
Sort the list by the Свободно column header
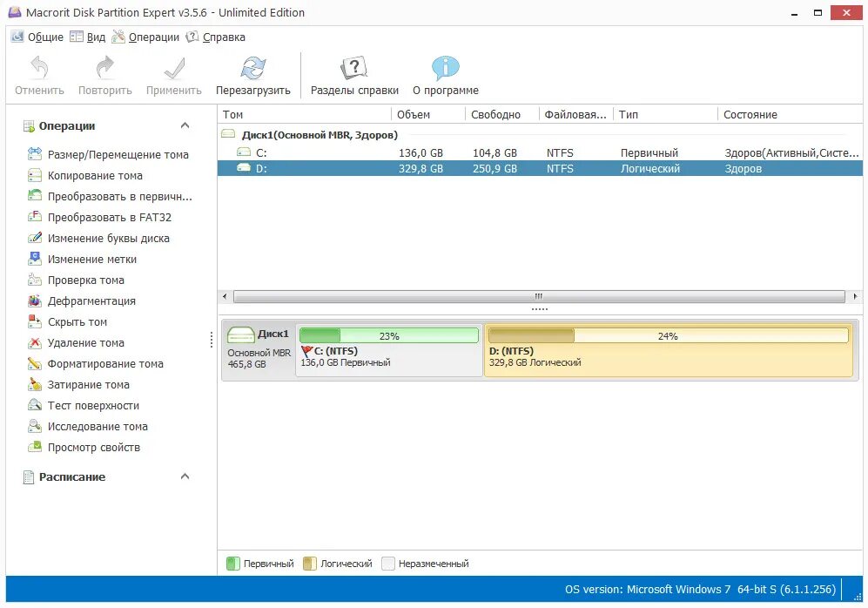[x=502, y=114]
